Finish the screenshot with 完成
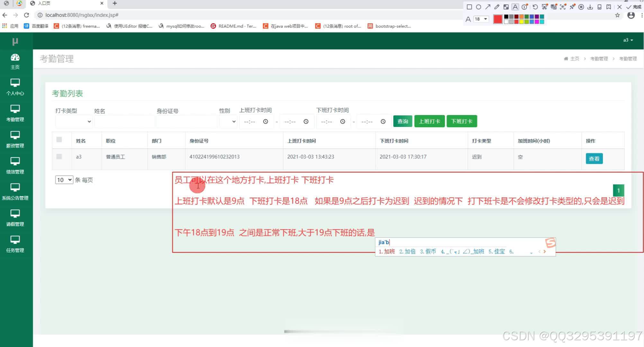Screen dimensions: 644x347 tap(633, 7)
